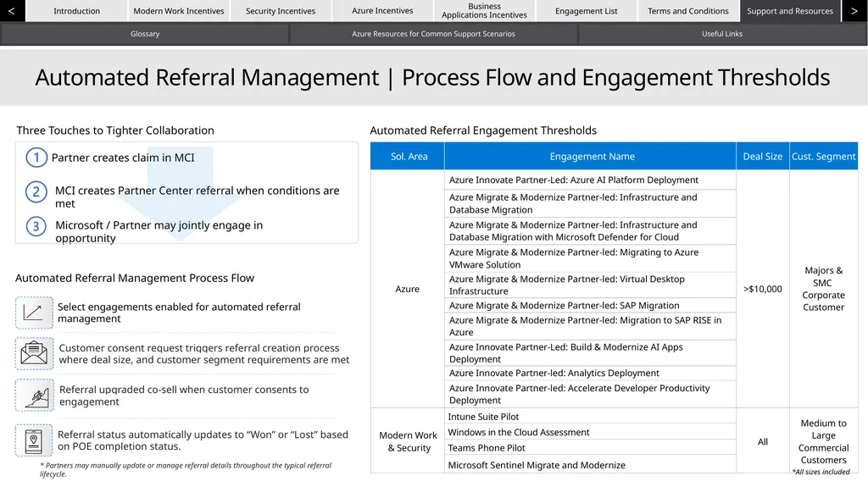Click the Sol. Area column header
868x487 pixels.
coord(408,156)
